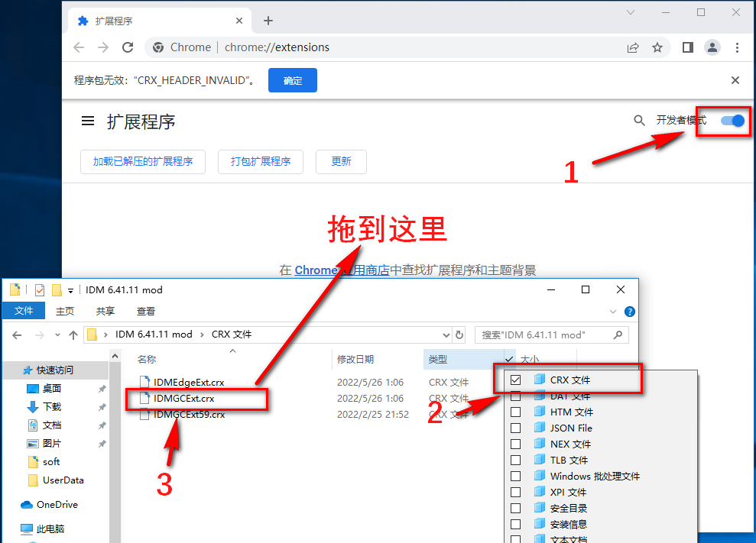This screenshot has width=756, height=543.
Task: Expand the Explorer ribbon chevron
Action: (x=613, y=312)
